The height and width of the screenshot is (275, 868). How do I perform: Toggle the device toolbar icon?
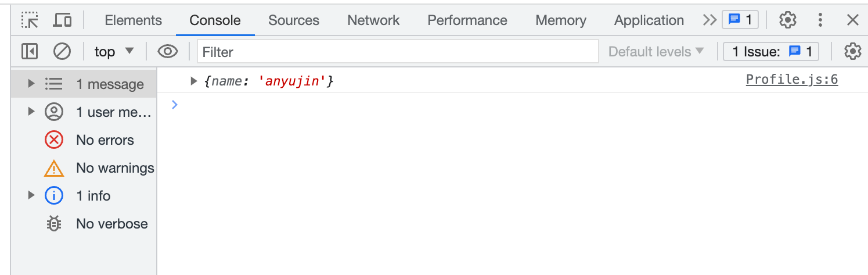click(62, 20)
